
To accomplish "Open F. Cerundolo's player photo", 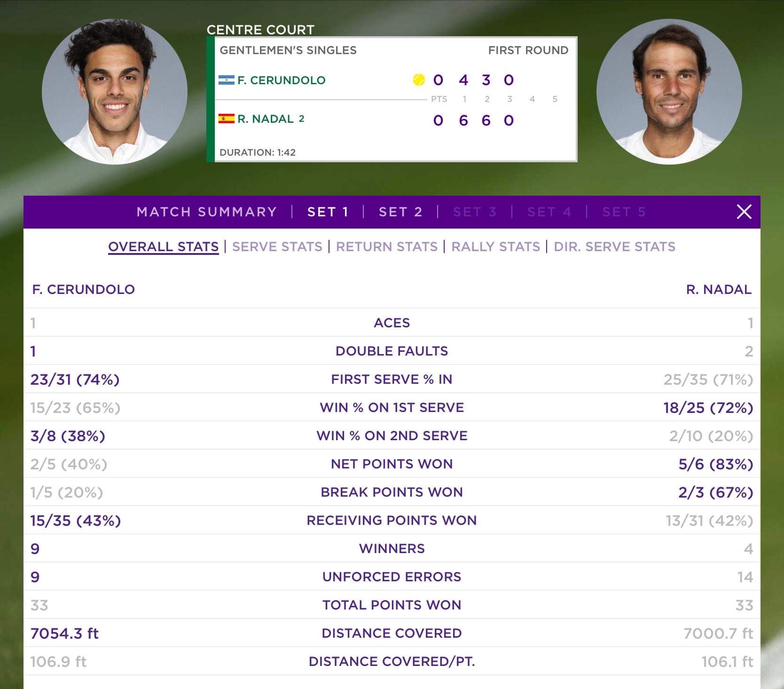I will point(115,92).
